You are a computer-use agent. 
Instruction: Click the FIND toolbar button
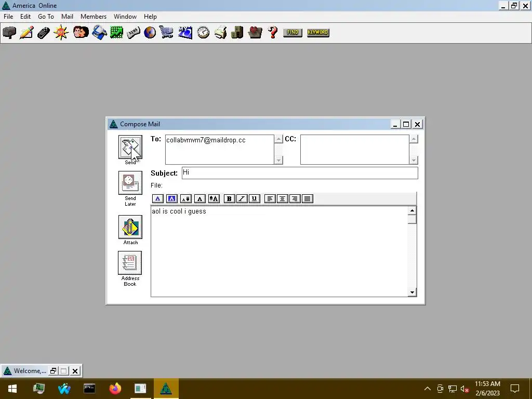292,33
